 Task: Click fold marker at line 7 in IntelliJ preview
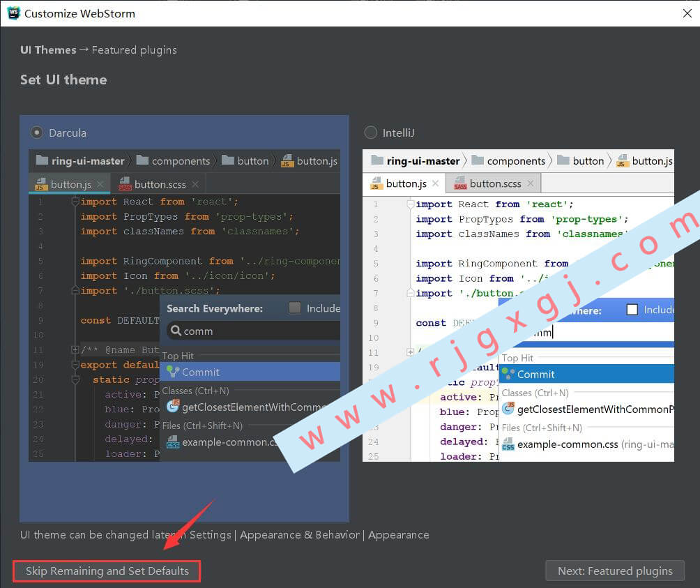(410, 294)
